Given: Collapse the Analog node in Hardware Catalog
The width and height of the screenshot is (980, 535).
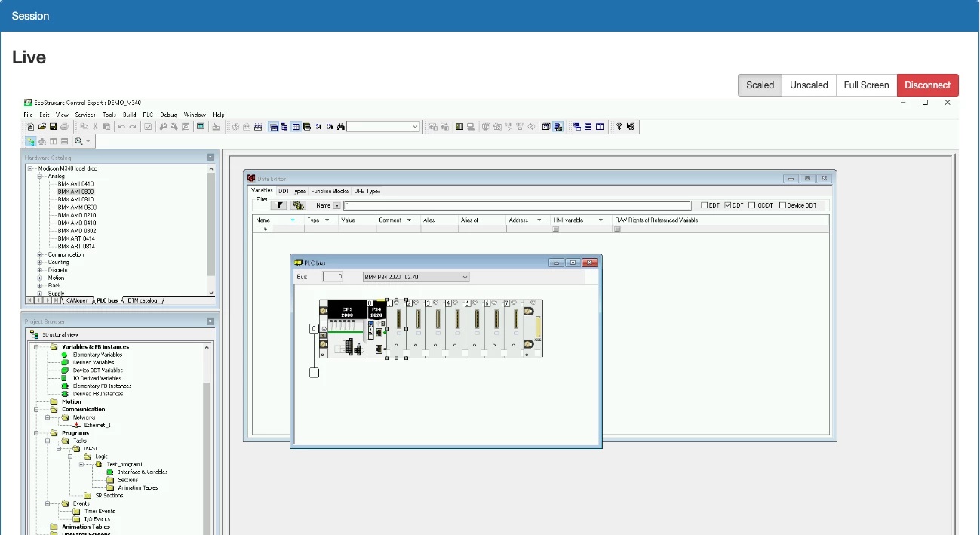Looking at the screenshot, I should click(40, 176).
